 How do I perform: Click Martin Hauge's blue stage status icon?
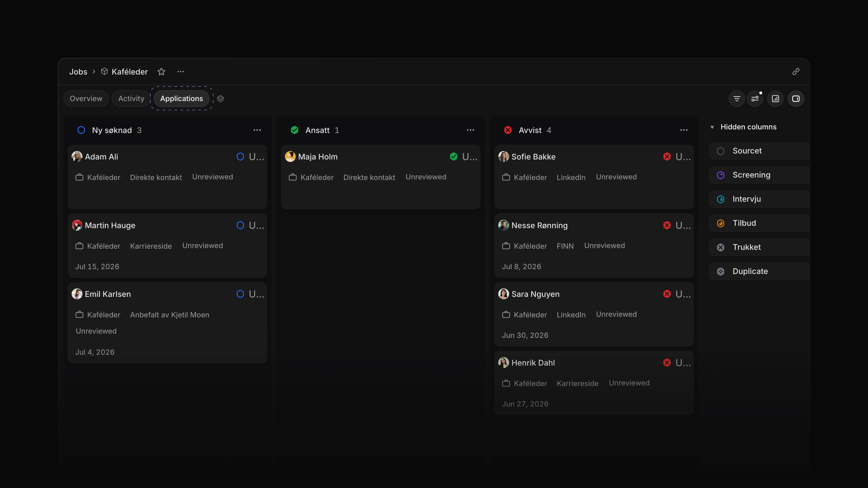[x=240, y=225]
